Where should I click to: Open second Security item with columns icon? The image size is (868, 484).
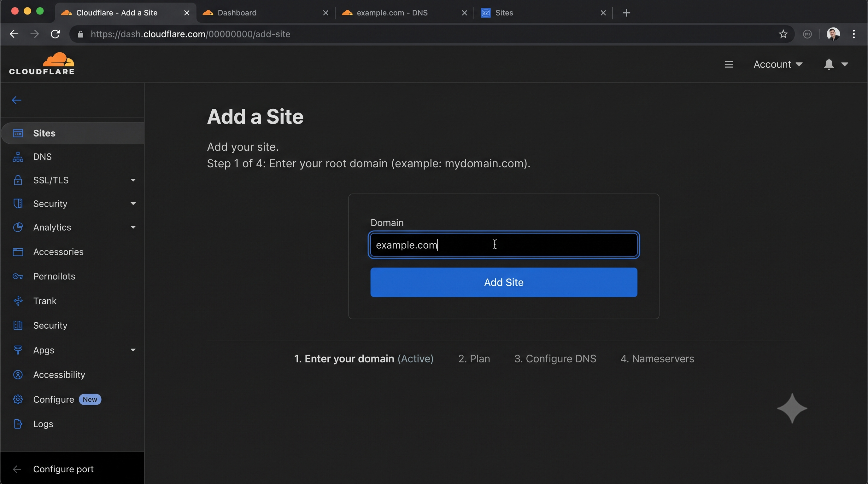pos(73,326)
